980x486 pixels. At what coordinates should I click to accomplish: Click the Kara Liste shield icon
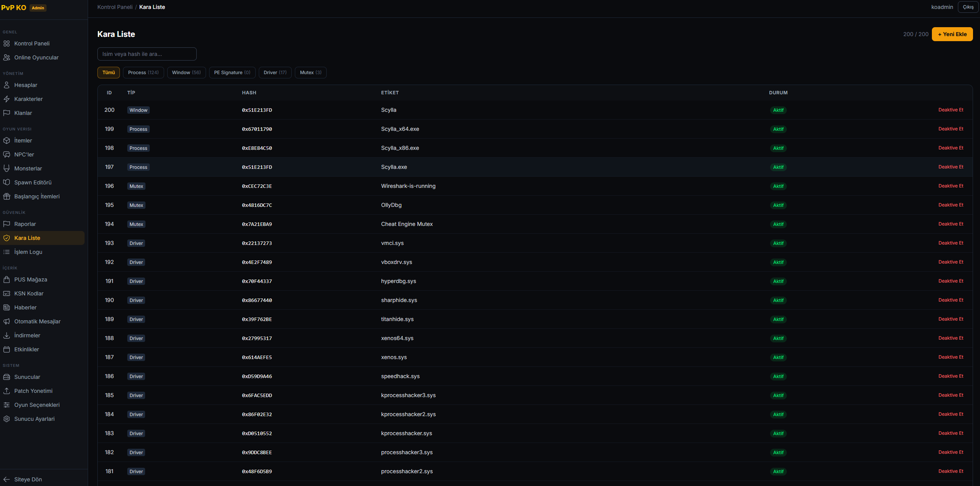7,238
